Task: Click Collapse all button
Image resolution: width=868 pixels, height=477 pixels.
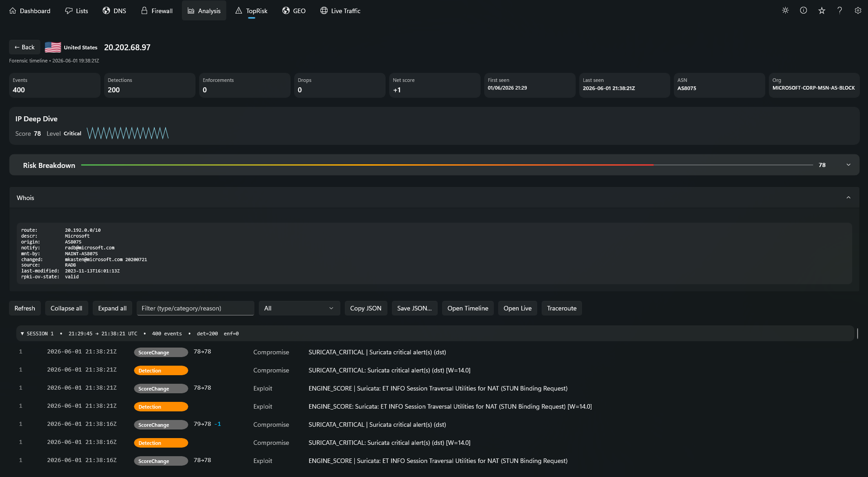Action: [x=67, y=308]
